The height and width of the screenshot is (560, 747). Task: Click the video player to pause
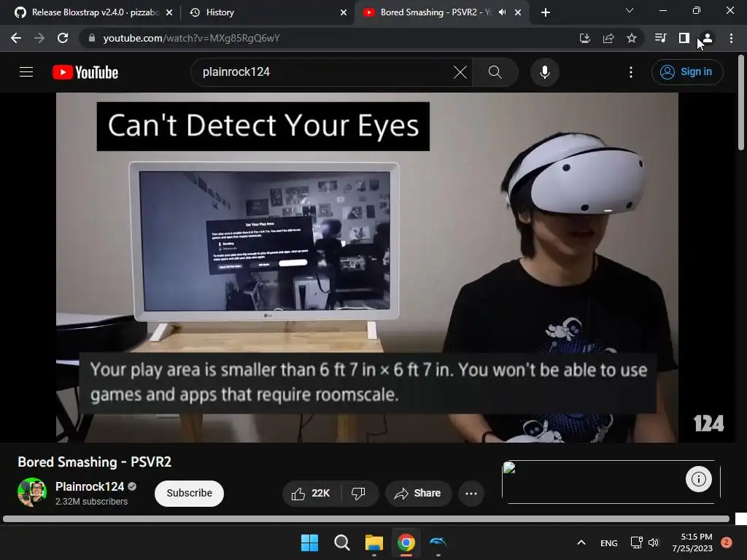(x=367, y=267)
